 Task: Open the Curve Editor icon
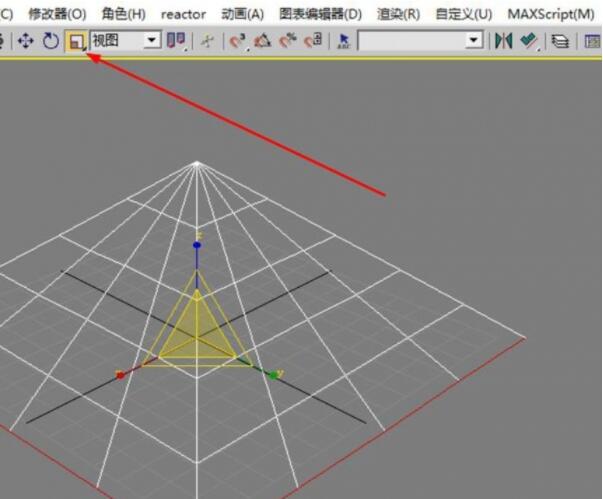[x=590, y=41]
